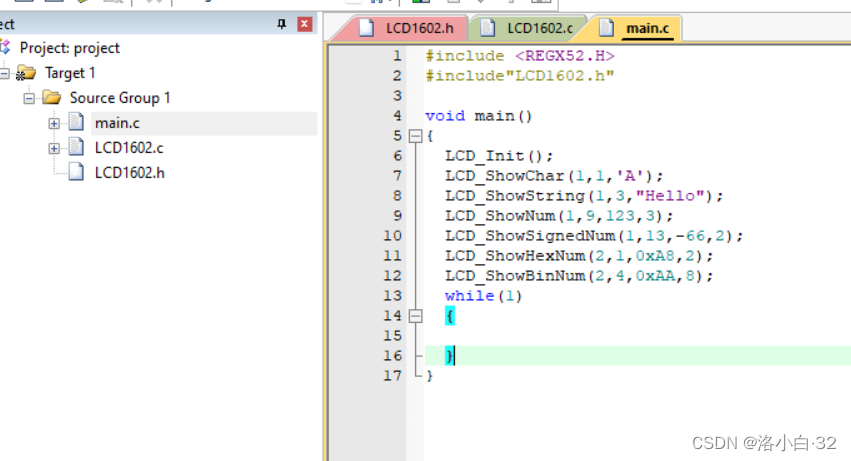Click the highlighted closing brace on line 16
The image size is (851, 461).
(x=449, y=356)
